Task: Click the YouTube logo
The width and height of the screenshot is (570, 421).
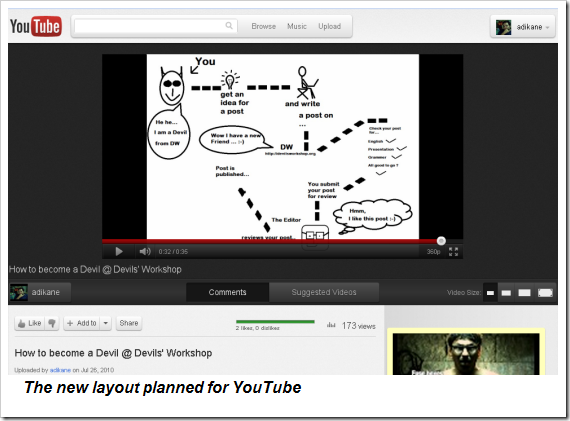Action: 36,26
